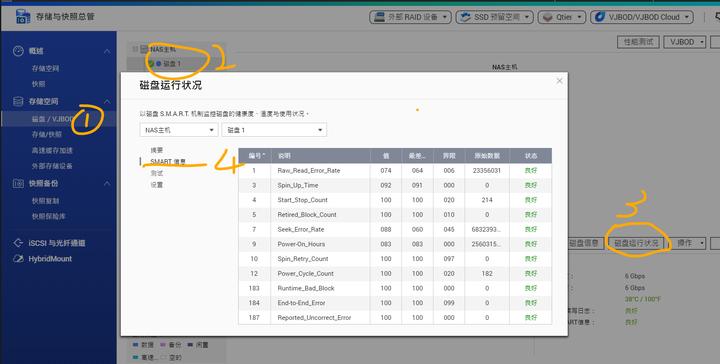Click the 存储空间 disk icon in sidebar
The width and height of the screenshot is (720, 364).
(x=18, y=101)
